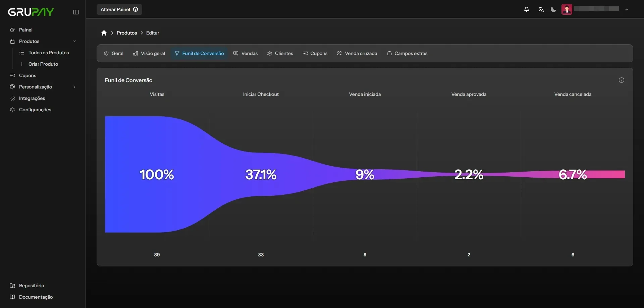Click the Alterar Painel button
Image resolution: width=644 pixels, height=308 pixels.
pos(119,9)
